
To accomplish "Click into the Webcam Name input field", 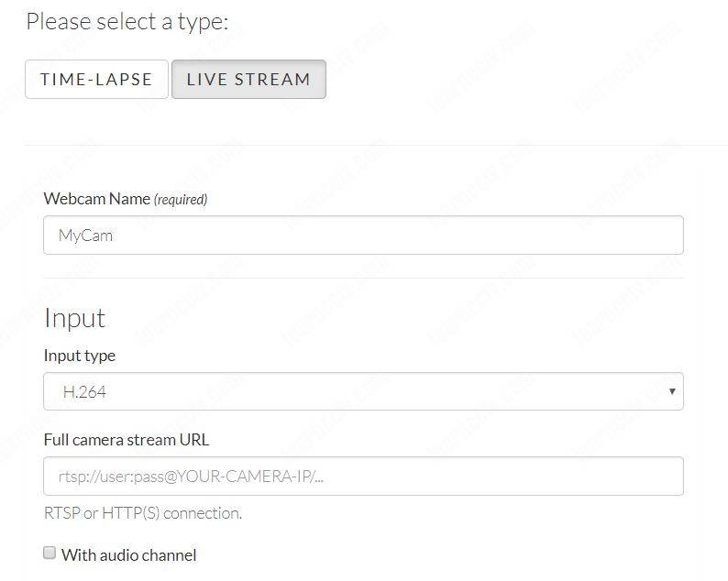I will click(363, 236).
